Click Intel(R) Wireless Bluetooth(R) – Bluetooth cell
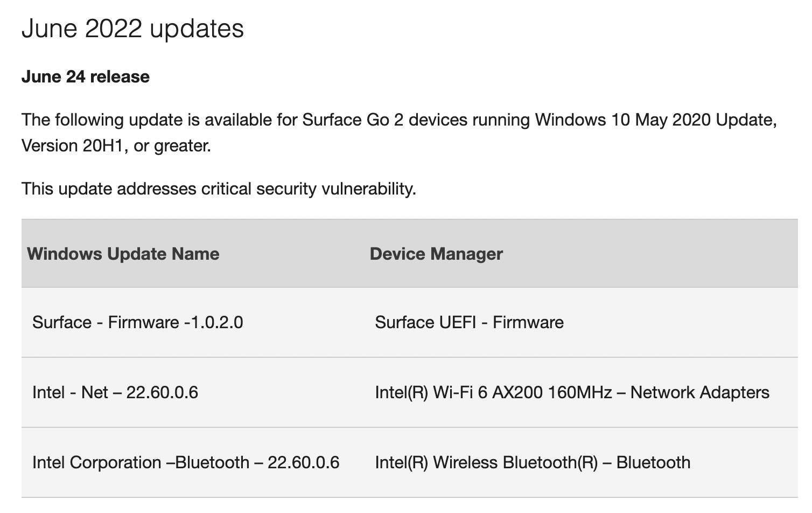The height and width of the screenshot is (513, 812). (x=533, y=462)
